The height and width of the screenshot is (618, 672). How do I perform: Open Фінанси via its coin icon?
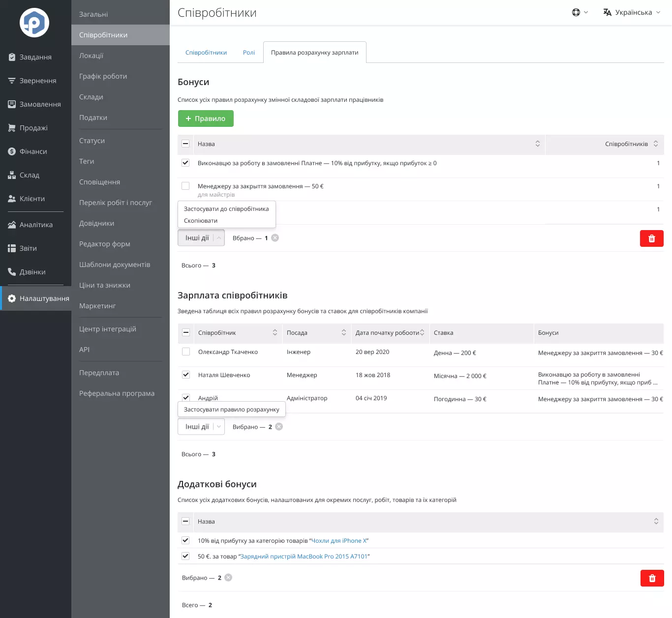[x=12, y=151]
